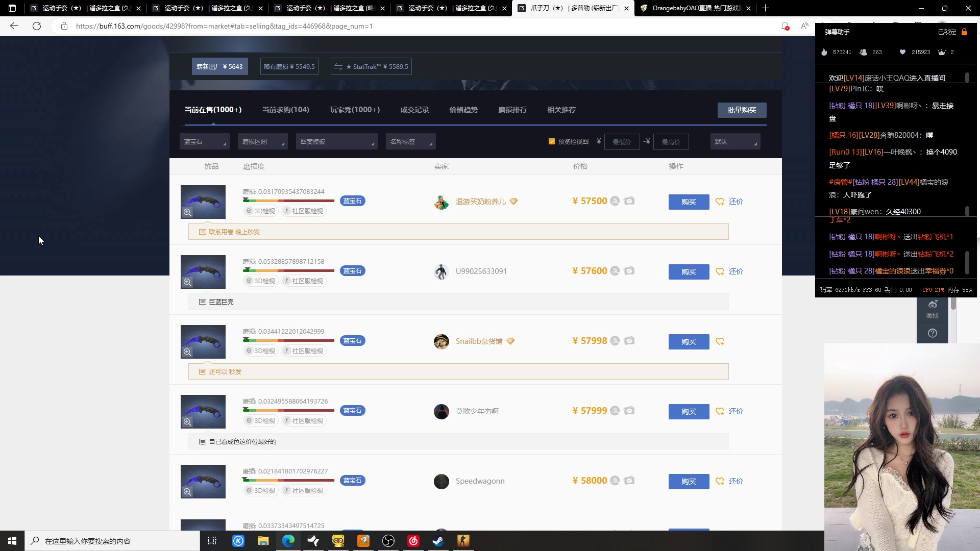Click 3D检视 for the first listing
980x551 pixels.
click(260, 211)
